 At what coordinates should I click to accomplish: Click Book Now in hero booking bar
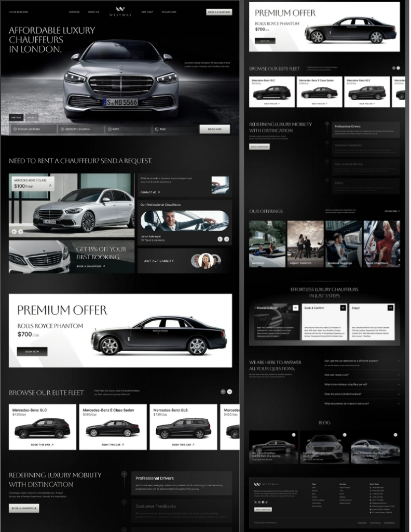pyautogui.click(x=214, y=129)
